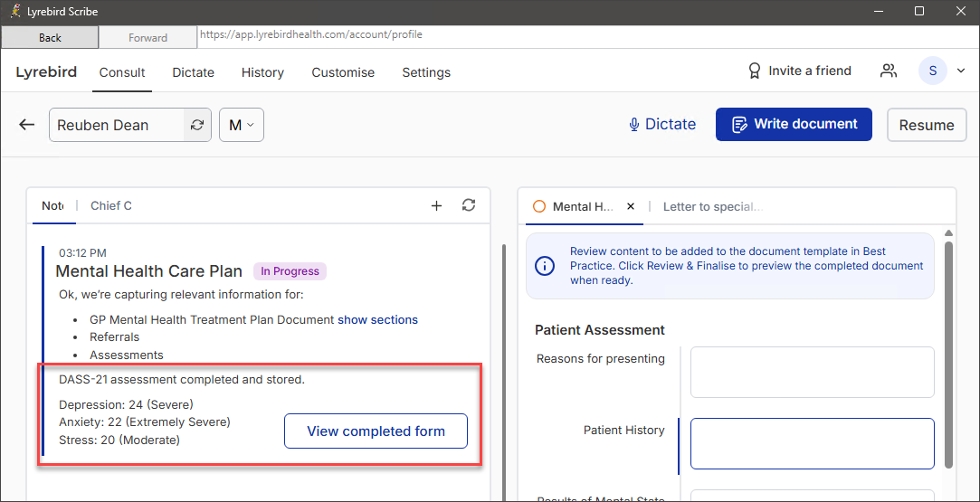The width and height of the screenshot is (980, 502).
Task: Click the View completed form button
Action: tap(376, 431)
